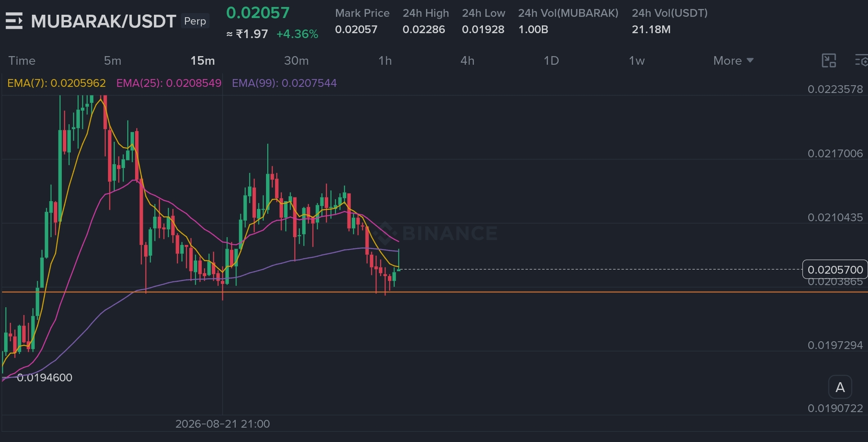Click the Perp contract badge
The height and width of the screenshot is (442, 868).
tap(195, 21)
